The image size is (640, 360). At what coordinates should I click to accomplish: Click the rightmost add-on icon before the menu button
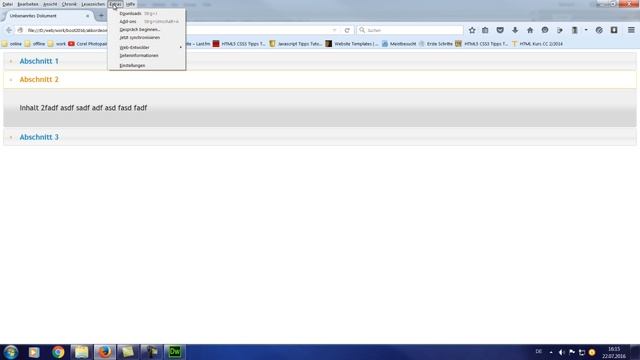click(x=614, y=30)
